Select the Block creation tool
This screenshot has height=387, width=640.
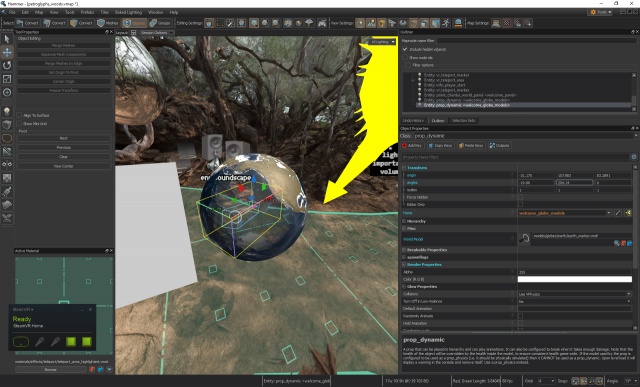(x=7, y=125)
